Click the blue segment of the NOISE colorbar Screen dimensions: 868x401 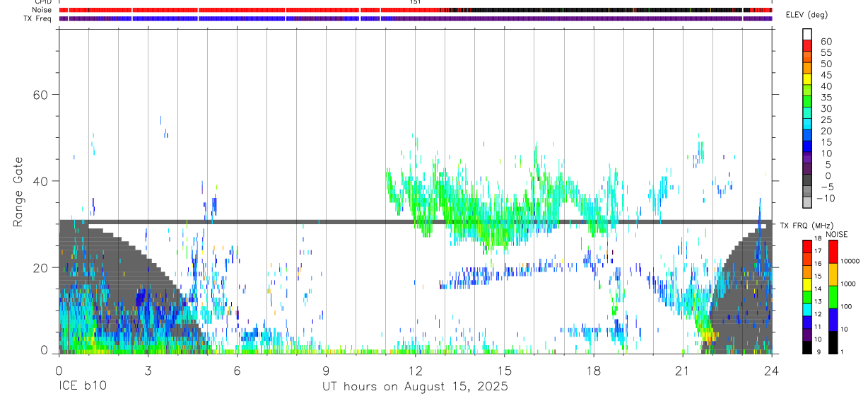(833, 320)
